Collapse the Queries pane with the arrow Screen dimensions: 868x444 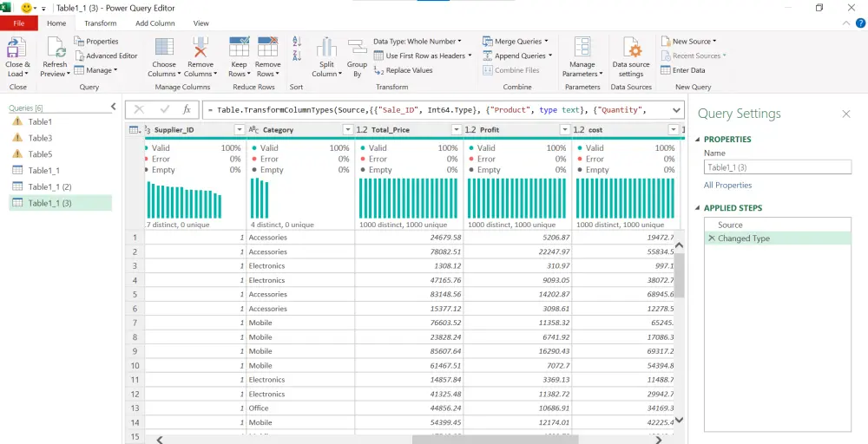pyautogui.click(x=114, y=106)
